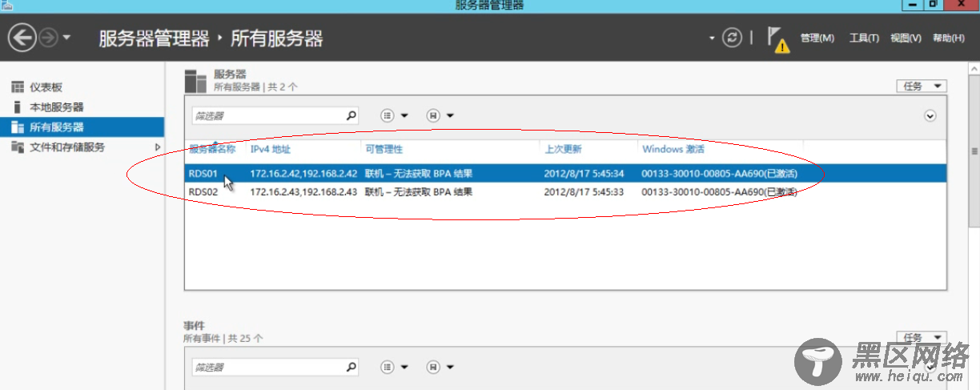Sort by 服务器名称 column header
This screenshot has width=980, height=390.
click(x=212, y=150)
